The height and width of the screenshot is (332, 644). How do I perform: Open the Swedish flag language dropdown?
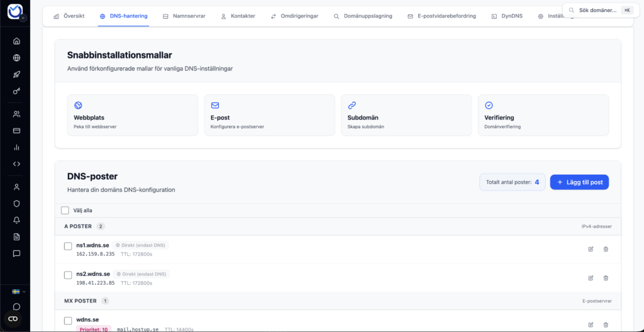18,292
